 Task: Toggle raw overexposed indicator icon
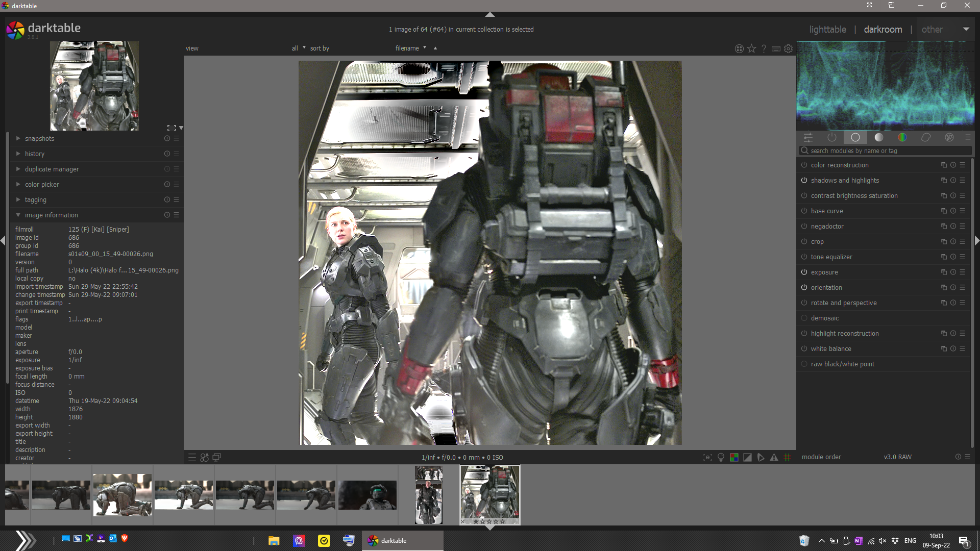[734, 458]
